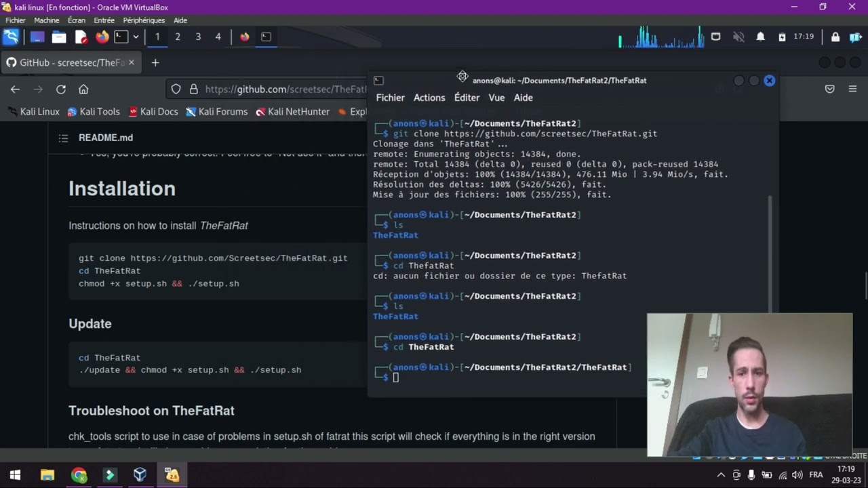The width and height of the screenshot is (868, 488).
Task: Click the log out panel icon
Action: click(x=856, y=37)
